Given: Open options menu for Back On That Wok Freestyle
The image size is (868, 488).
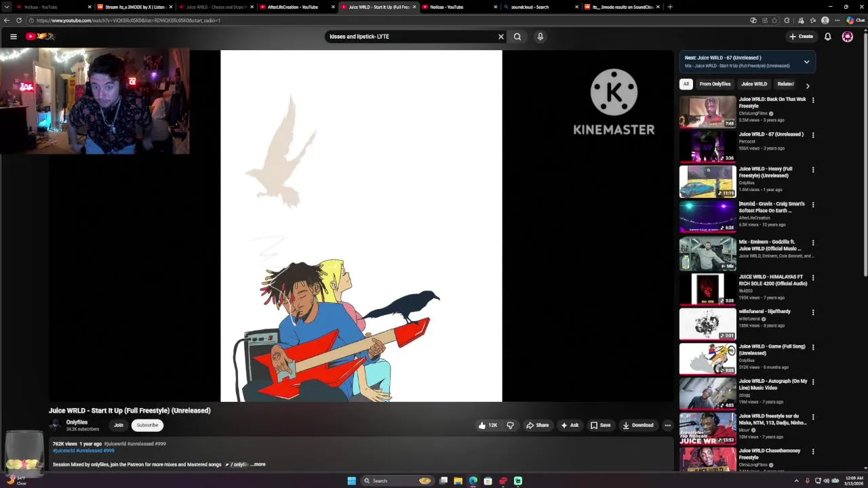Looking at the screenshot, I should pos(813,100).
